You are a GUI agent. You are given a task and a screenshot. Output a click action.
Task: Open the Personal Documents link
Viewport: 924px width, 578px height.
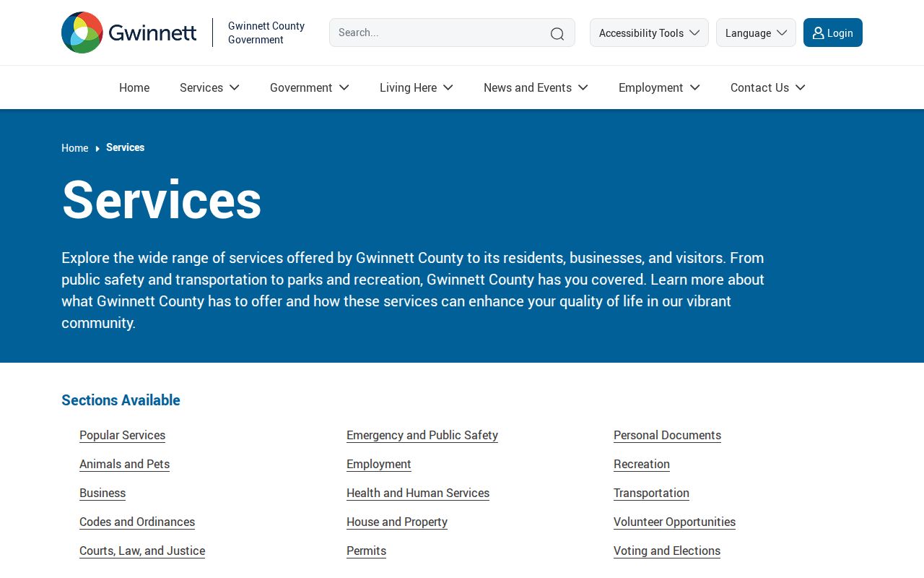point(668,435)
